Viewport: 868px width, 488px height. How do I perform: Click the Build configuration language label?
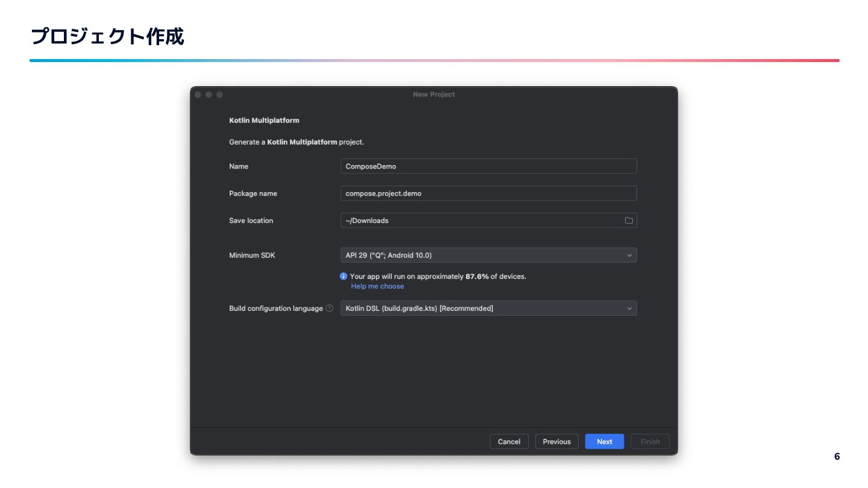[276, 308]
